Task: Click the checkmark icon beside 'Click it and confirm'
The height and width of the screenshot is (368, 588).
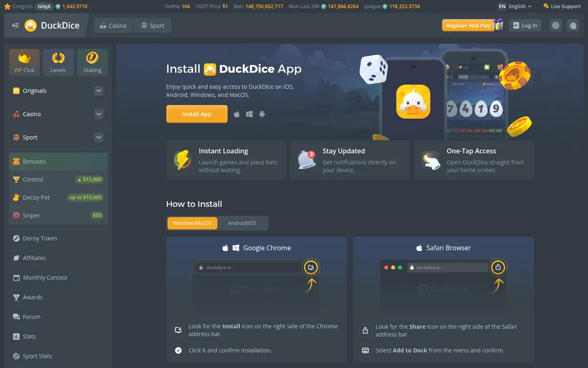Action: pyautogui.click(x=178, y=350)
